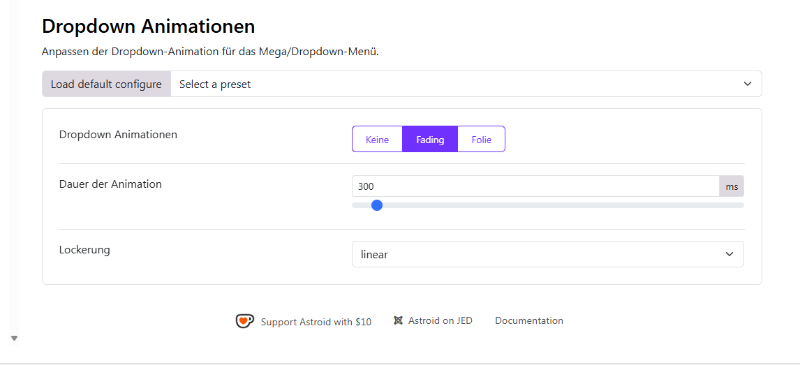Viewport: 800px width, 365px height.
Task: Click the small down arrow scroll icon
Action: coord(14,338)
